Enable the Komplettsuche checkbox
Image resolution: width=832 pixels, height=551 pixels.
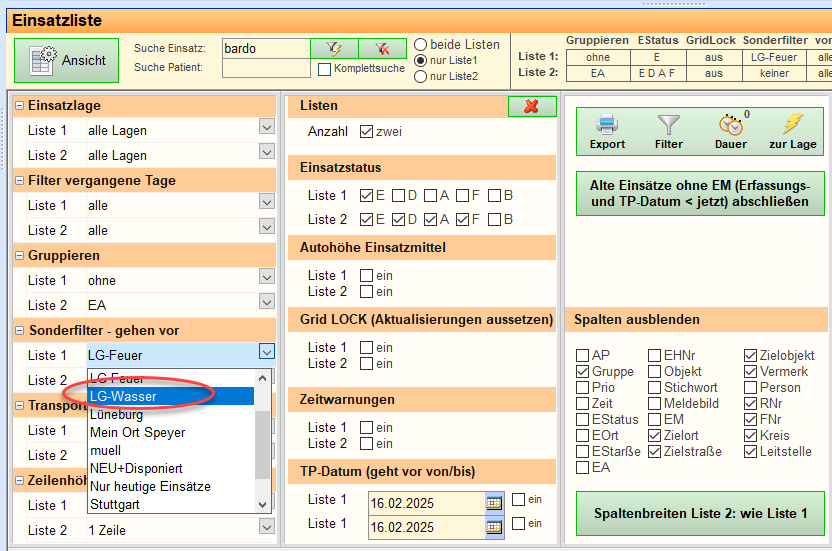pos(325,69)
